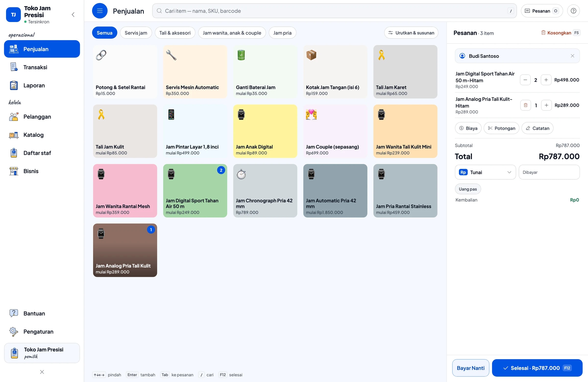Add Ganti Baterai Jam item

coord(265,72)
